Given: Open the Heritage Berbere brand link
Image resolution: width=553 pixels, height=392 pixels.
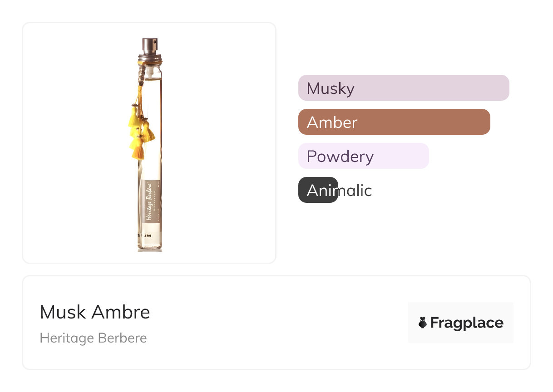Looking at the screenshot, I should click(x=93, y=338).
